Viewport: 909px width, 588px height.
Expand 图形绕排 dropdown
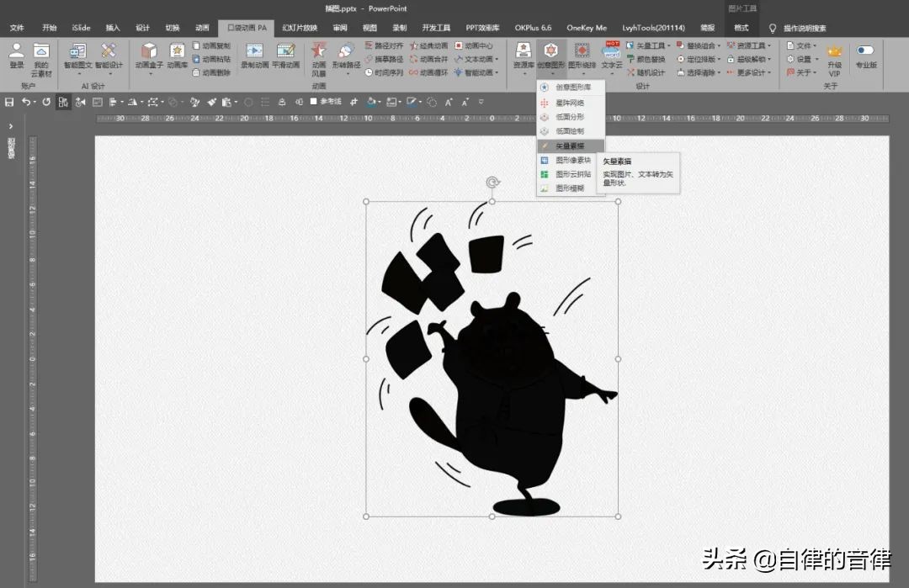click(582, 73)
